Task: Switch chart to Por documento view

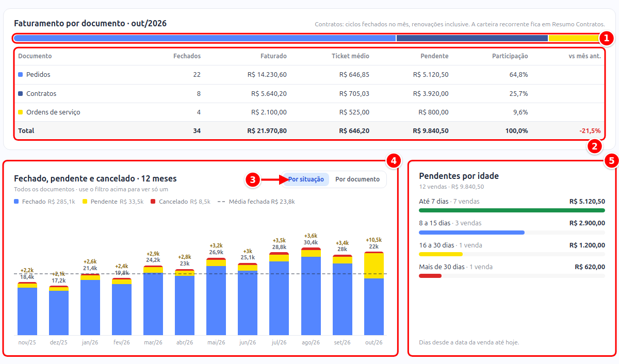Action: coord(357,179)
